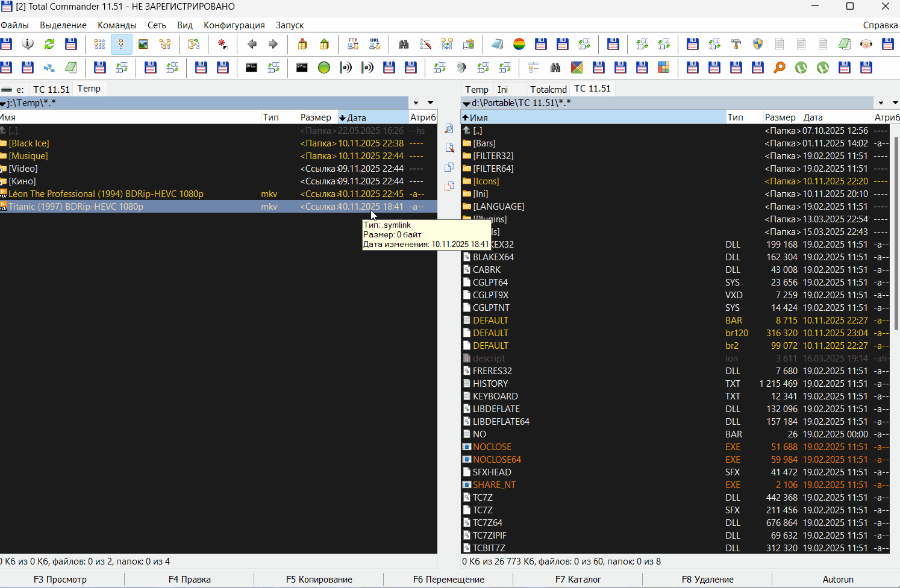
Task: Expand directory history arrow in right panel
Action: pyautogui.click(x=895, y=103)
